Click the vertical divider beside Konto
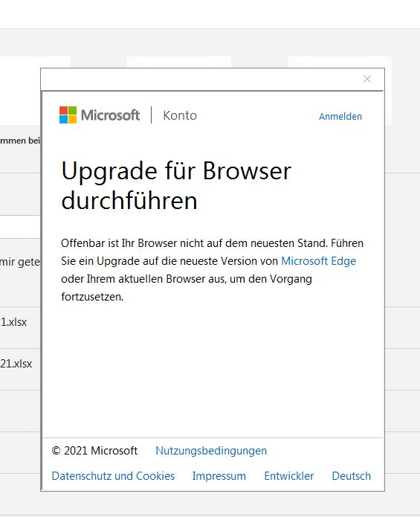This screenshot has height=517, width=420. pos(151,115)
